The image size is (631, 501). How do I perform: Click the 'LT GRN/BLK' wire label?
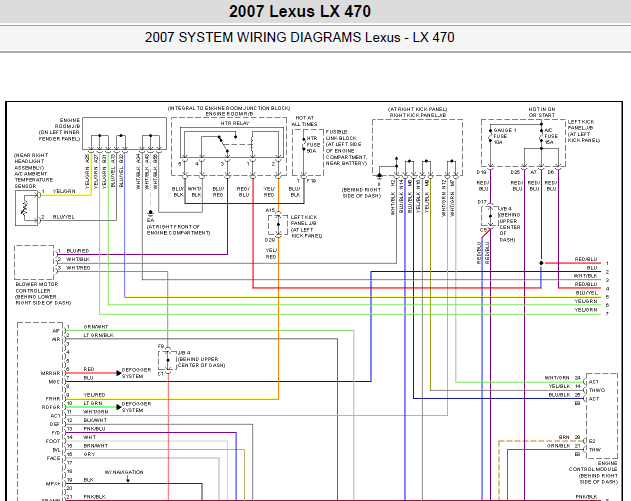pos(98,335)
